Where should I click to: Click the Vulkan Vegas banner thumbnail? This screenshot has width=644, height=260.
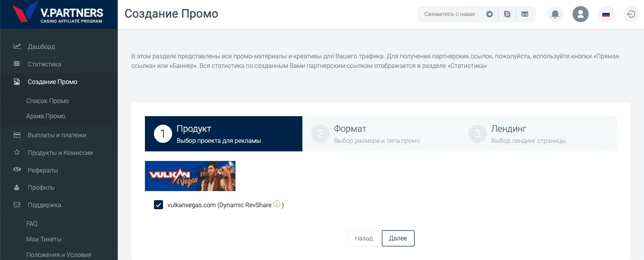point(190,176)
